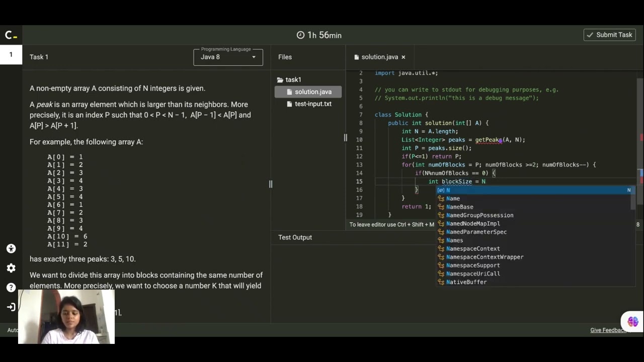
Task: Click the class icon beside Name suggestion
Action: click(x=441, y=199)
